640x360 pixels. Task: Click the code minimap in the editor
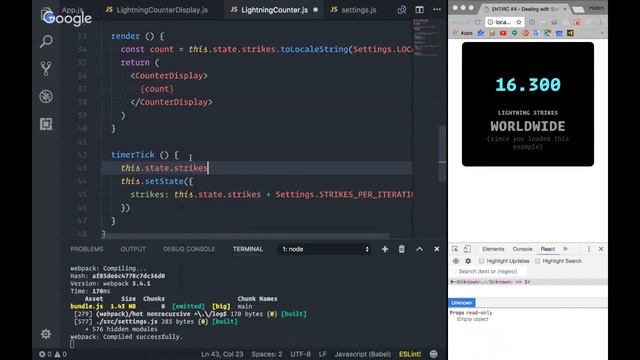tap(427, 37)
